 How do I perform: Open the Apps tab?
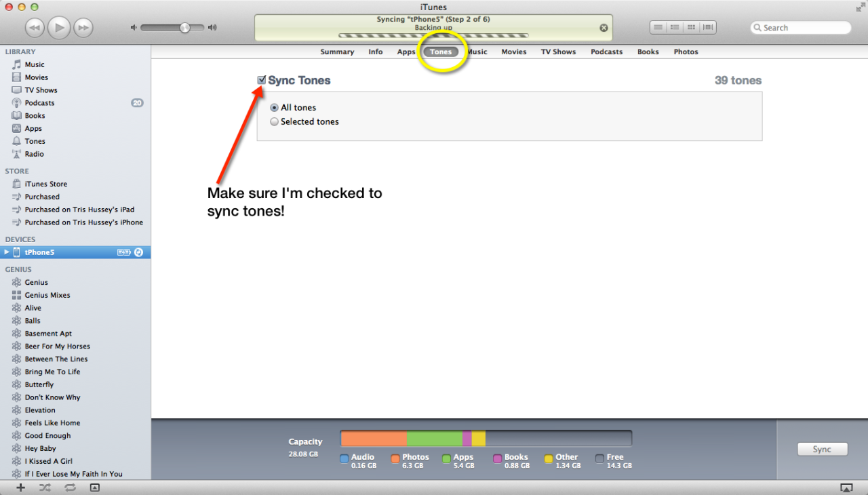(x=406, y=52)
